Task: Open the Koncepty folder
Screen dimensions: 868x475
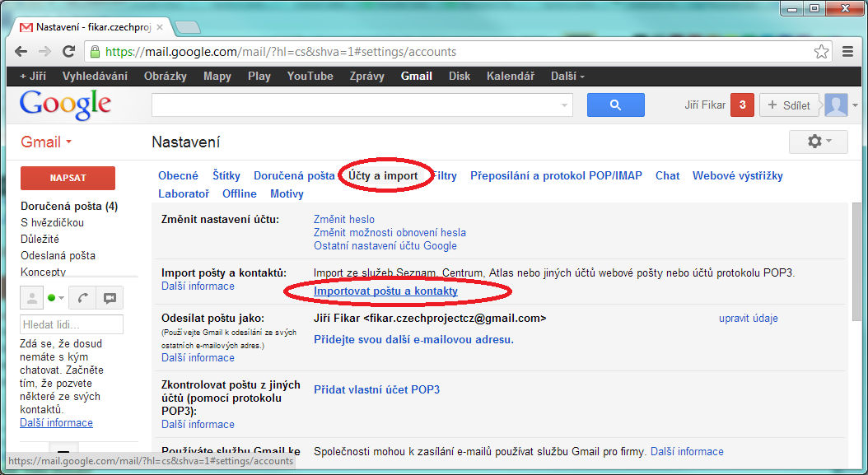Action: 43,272
